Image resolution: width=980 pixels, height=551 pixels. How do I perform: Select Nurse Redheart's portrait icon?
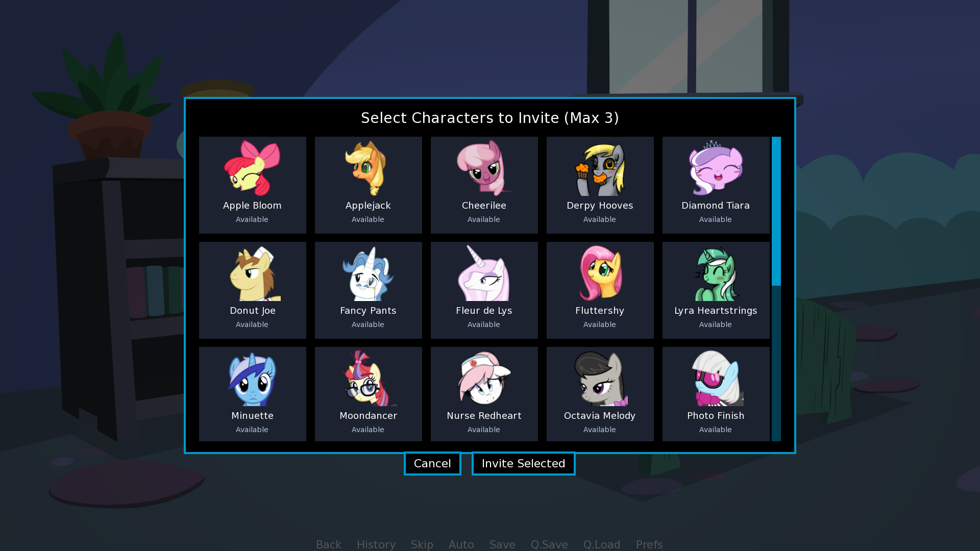point(484,378)
